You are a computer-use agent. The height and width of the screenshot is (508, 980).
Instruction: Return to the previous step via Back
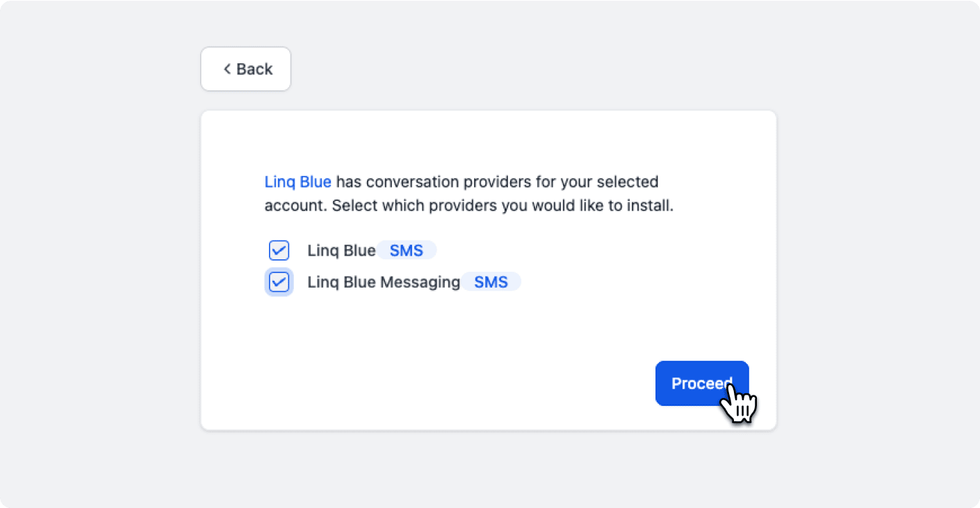tap(245, 69)
